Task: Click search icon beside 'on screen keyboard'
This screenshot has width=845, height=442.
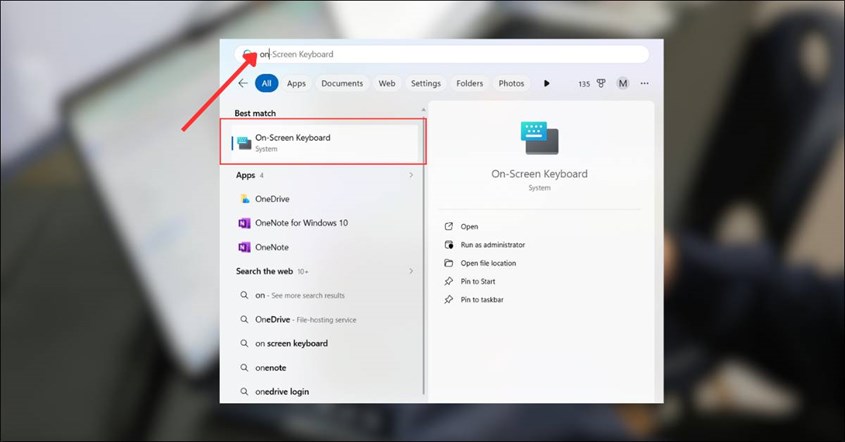Action: 244,343
